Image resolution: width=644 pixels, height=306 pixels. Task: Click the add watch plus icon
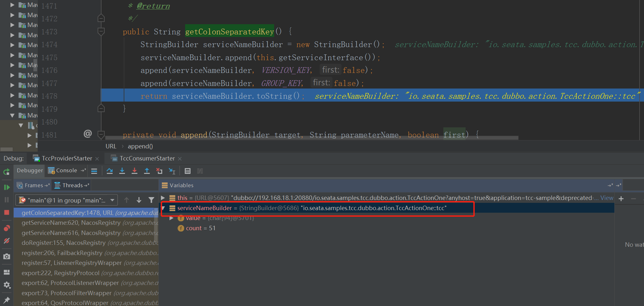point(621,199)
